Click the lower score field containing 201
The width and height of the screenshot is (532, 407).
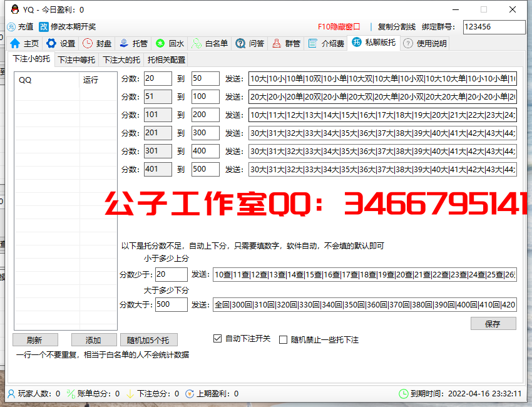(x=158, y=133)
